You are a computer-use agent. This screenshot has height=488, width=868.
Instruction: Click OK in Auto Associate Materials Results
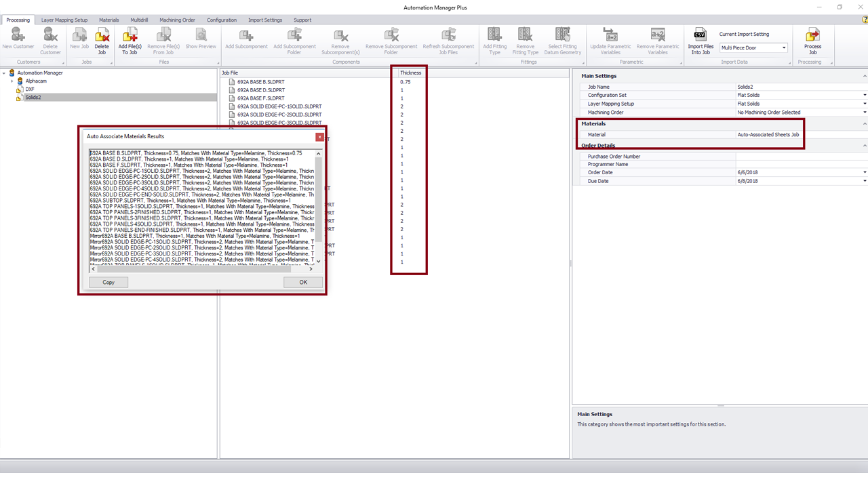(x=303, y=282)
